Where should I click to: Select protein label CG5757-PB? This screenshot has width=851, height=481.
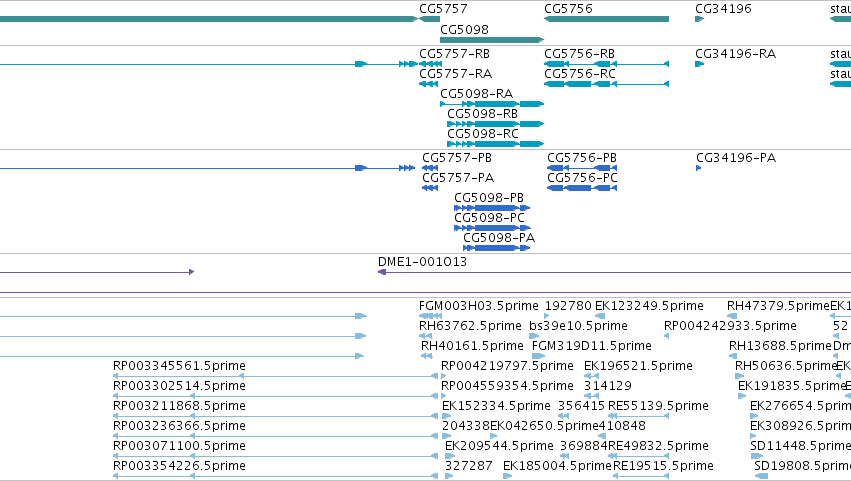coord(457,158)
